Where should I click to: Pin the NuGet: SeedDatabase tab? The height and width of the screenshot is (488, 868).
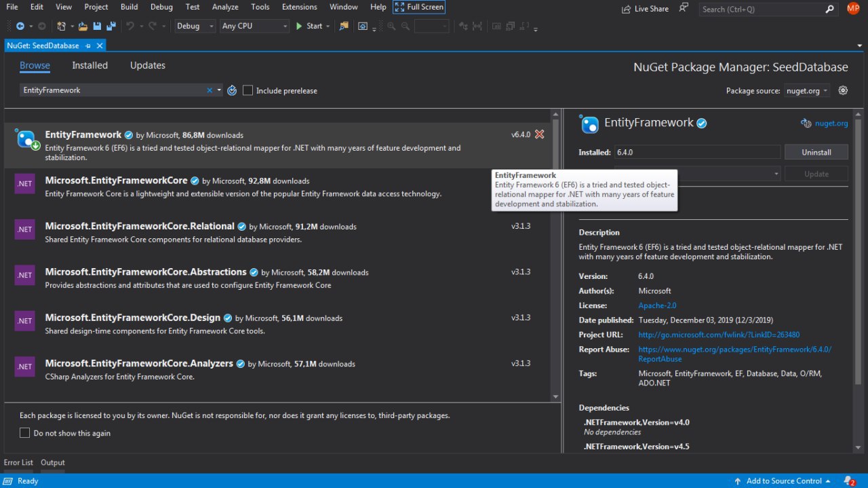click(88, 45)
